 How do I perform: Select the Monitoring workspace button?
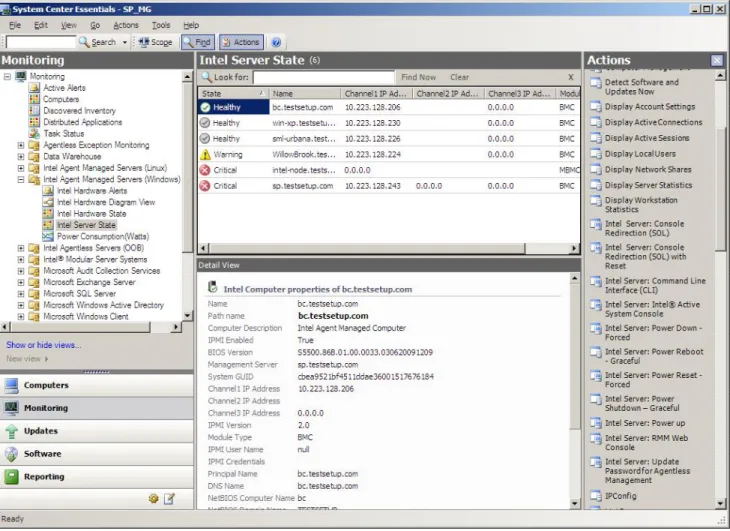click(x=96, y=408)
